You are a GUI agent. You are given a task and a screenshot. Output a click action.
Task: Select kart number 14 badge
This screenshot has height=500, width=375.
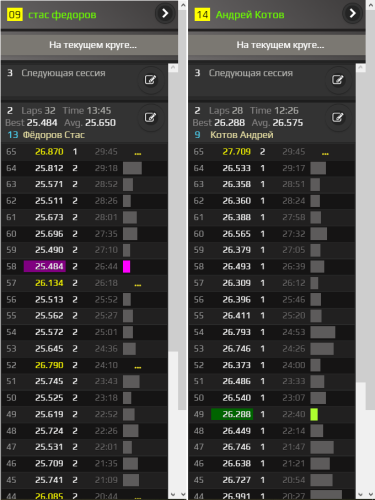(x=202, y=15)
